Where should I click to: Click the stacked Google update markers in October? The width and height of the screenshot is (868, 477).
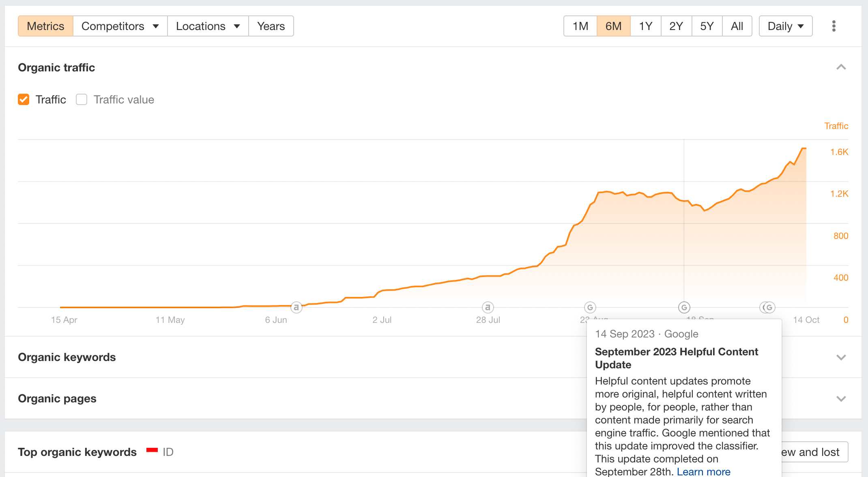pyautogui.click(x=767, y=307)
